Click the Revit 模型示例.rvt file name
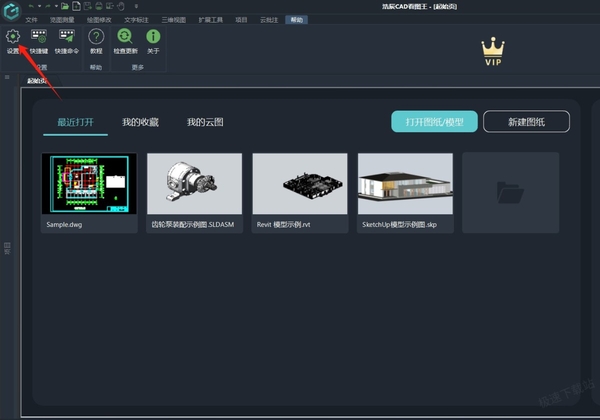600x420 pixels. 283,225
